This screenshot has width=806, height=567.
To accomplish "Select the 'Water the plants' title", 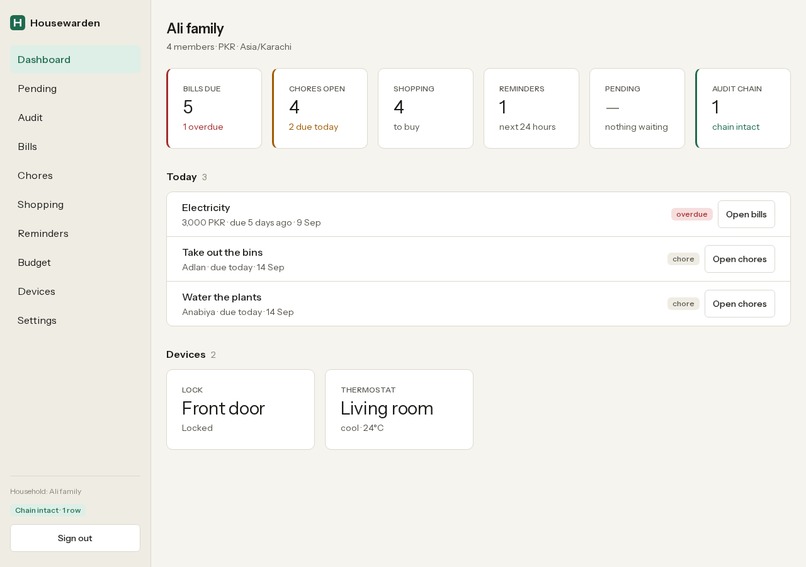I will point(222,297).
